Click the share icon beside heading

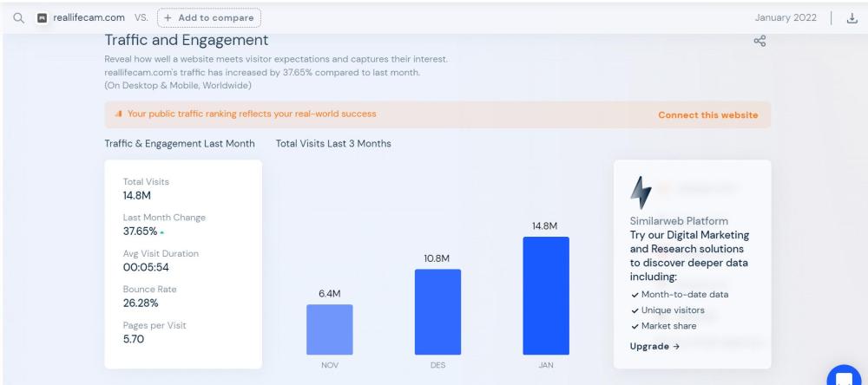[759, 41]
